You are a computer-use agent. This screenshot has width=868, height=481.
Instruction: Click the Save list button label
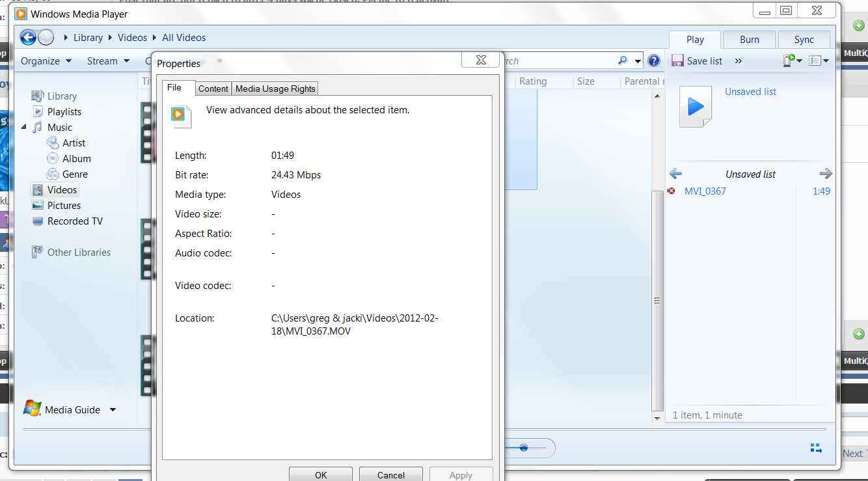click(x=705, y=61)
